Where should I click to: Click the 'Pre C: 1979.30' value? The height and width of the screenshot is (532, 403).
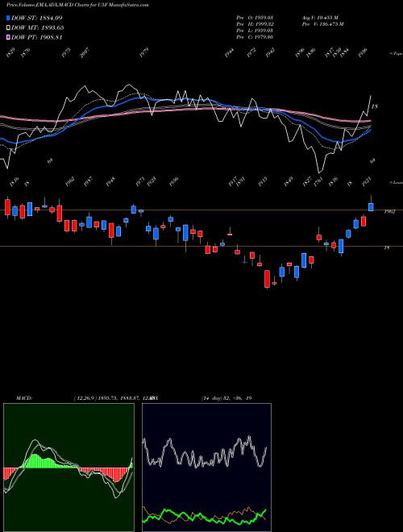click(255, 37)
